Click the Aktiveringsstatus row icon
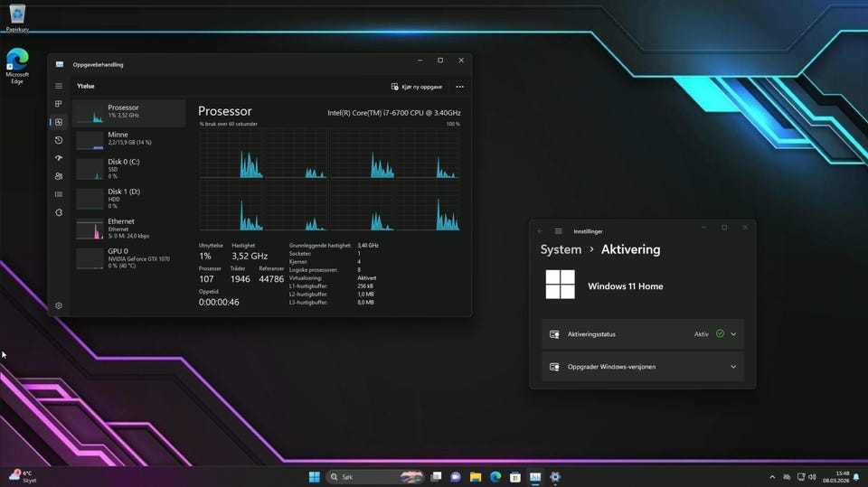This screenshot has width=868, height=487. 554,334
